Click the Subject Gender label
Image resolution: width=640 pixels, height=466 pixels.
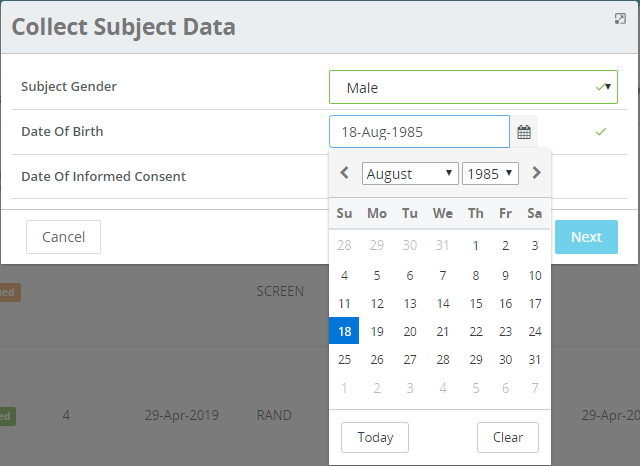[69, 87]
